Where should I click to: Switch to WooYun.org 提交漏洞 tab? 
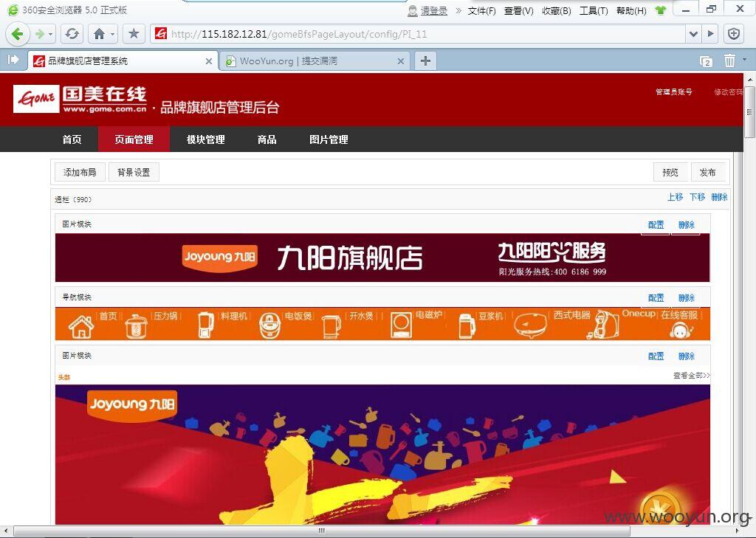click(315, 61)
